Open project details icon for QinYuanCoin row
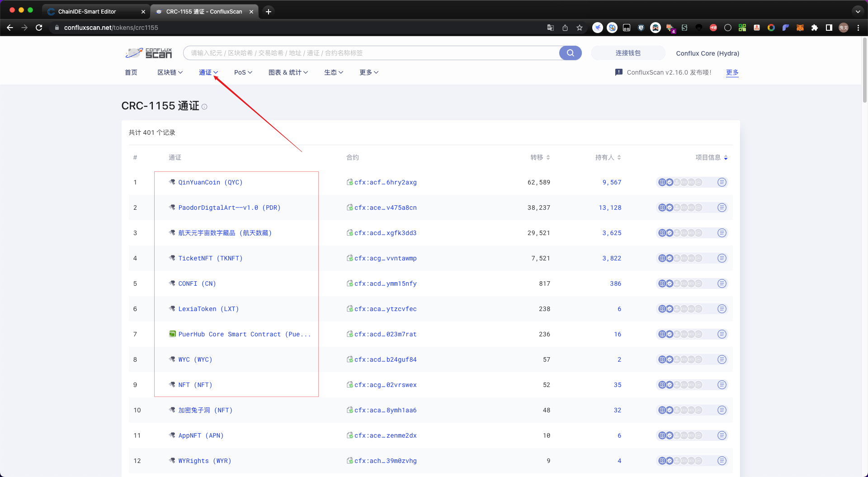The height and width of the screenshot is (477, 868). [722, 182]
